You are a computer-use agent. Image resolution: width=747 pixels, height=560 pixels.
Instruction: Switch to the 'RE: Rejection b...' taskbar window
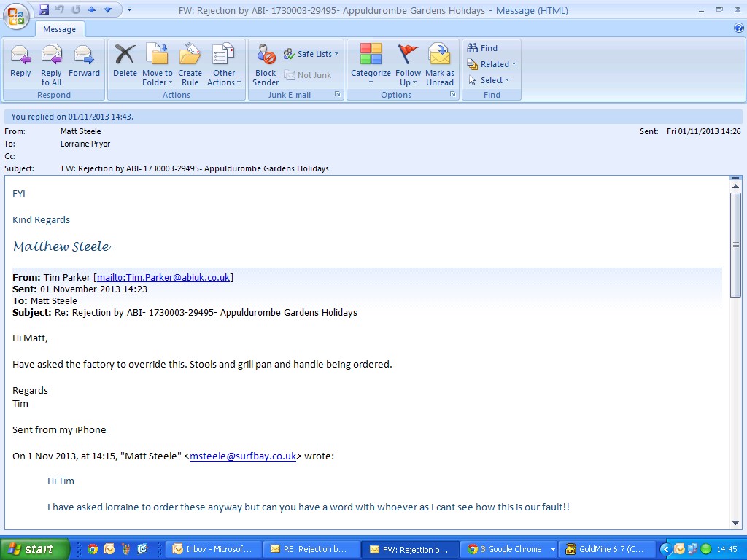pyautogui.click(x=311, y=550)
